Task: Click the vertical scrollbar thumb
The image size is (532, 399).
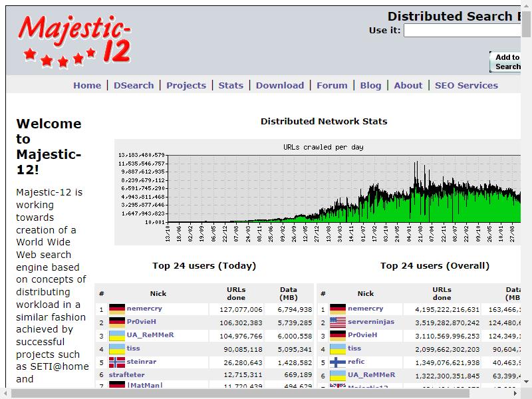Action: click(526, 25)
